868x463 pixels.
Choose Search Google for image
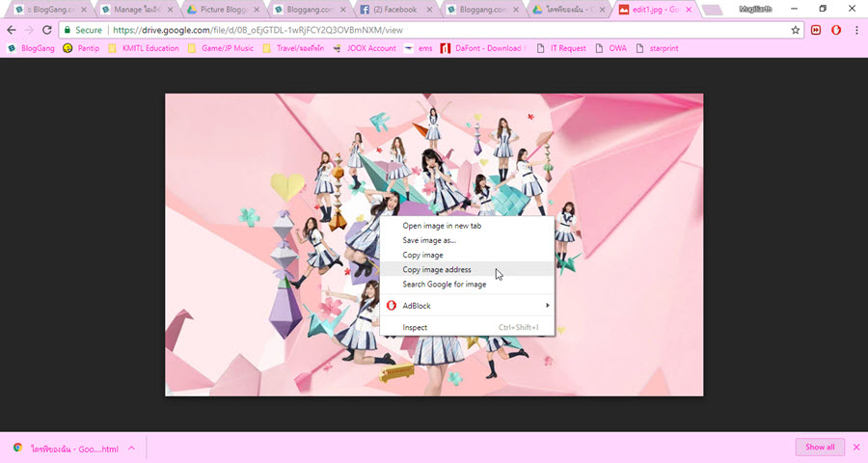coord(467,285)
